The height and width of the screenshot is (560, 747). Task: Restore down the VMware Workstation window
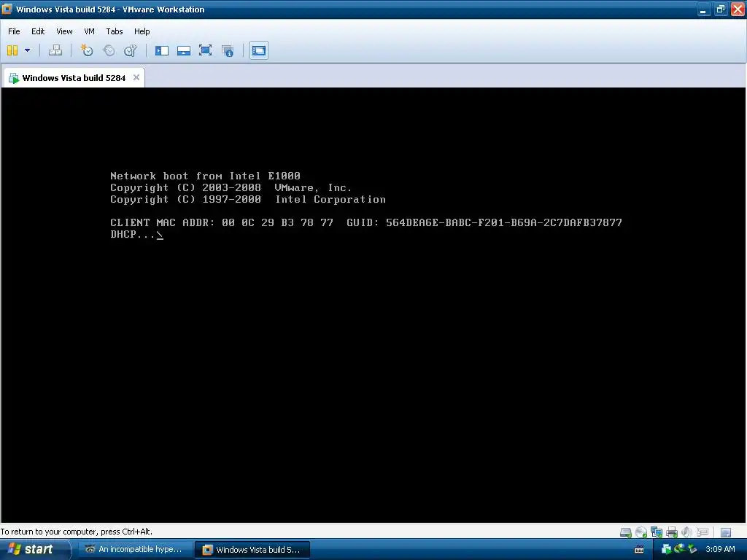click(720, 9)
